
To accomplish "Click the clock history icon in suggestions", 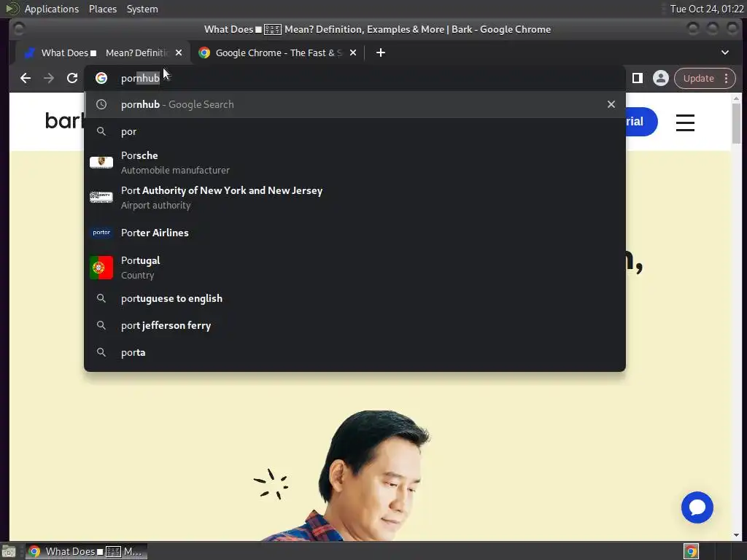I will (101, 104).
